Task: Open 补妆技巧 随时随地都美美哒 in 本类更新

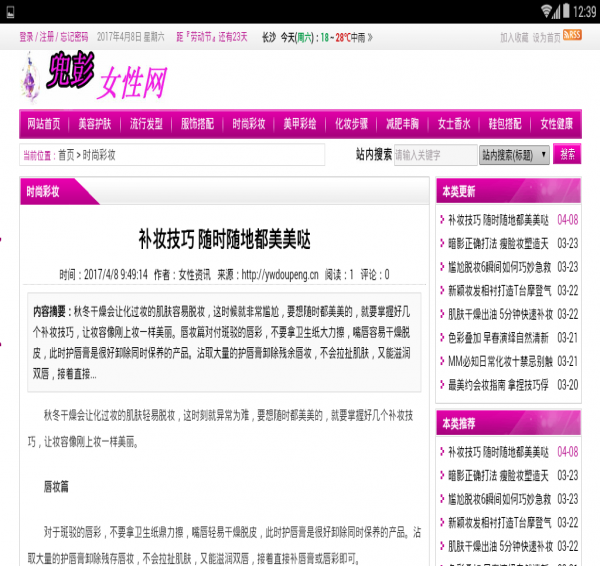Action: click(498, 220)
